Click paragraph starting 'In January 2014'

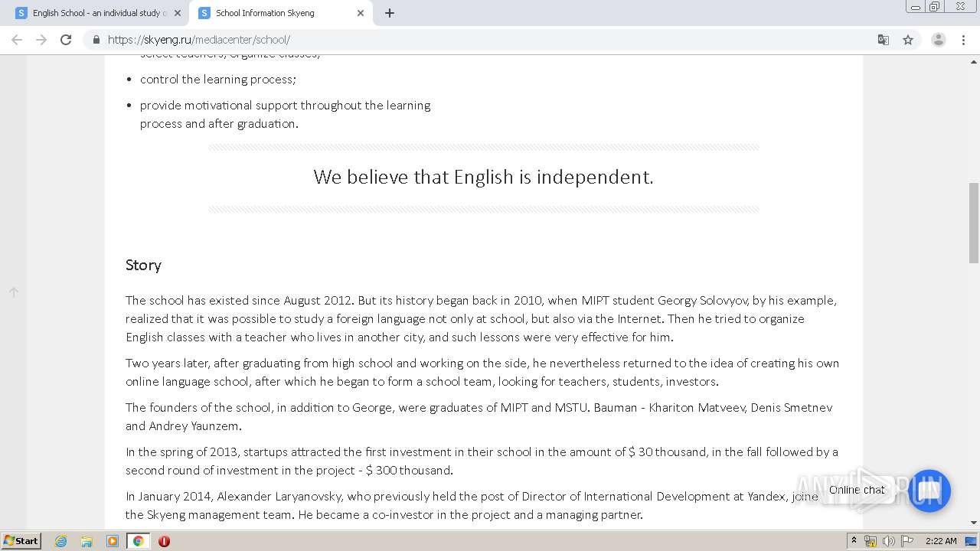[x=472, y=505]
